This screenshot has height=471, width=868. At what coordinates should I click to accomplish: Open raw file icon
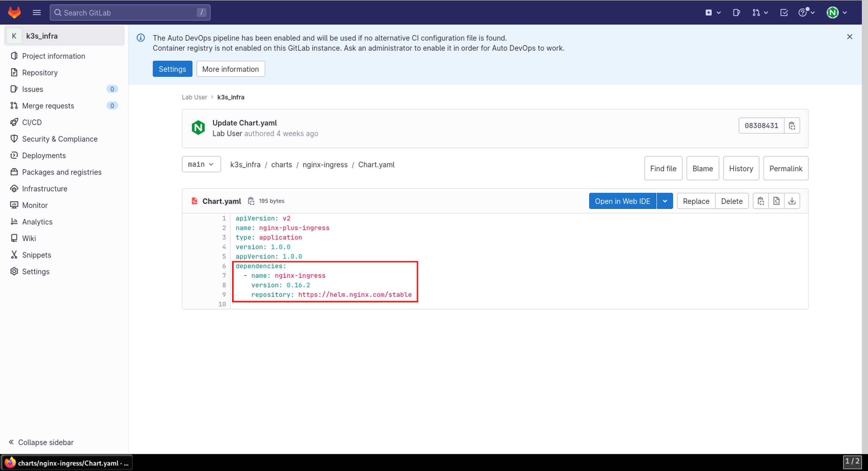(776, 201)
